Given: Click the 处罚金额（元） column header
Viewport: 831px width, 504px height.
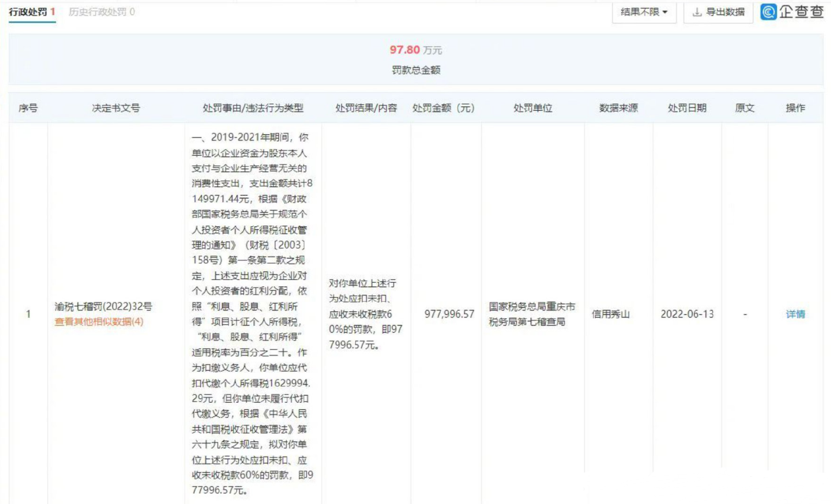Looking at the screenshot, I should point(443,108).
